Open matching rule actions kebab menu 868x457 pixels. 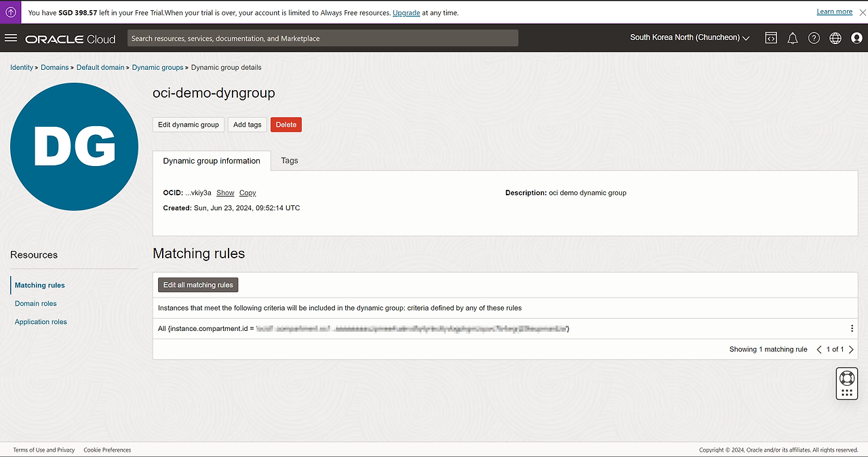[852, 329]
